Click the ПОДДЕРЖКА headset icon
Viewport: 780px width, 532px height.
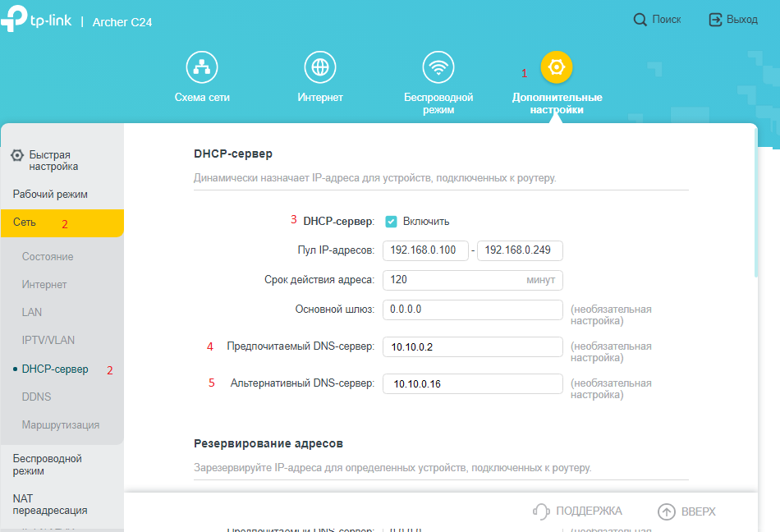pos(541,511)
